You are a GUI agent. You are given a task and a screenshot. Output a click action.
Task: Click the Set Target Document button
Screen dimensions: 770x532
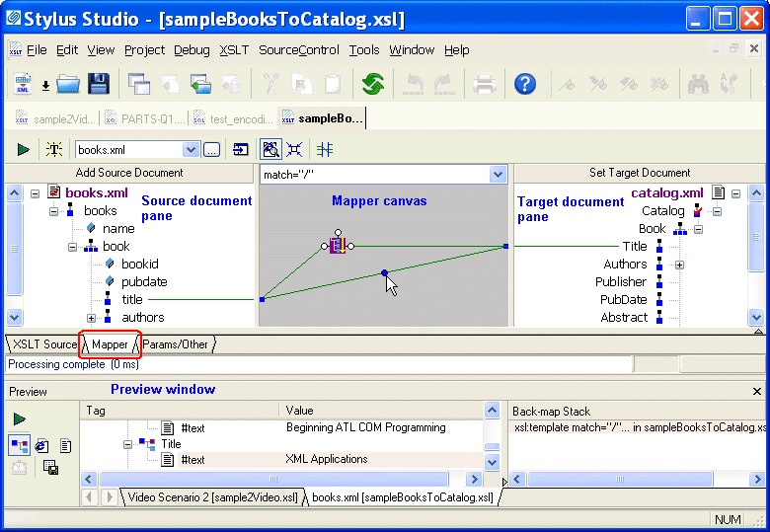click(x=640, y=173)
